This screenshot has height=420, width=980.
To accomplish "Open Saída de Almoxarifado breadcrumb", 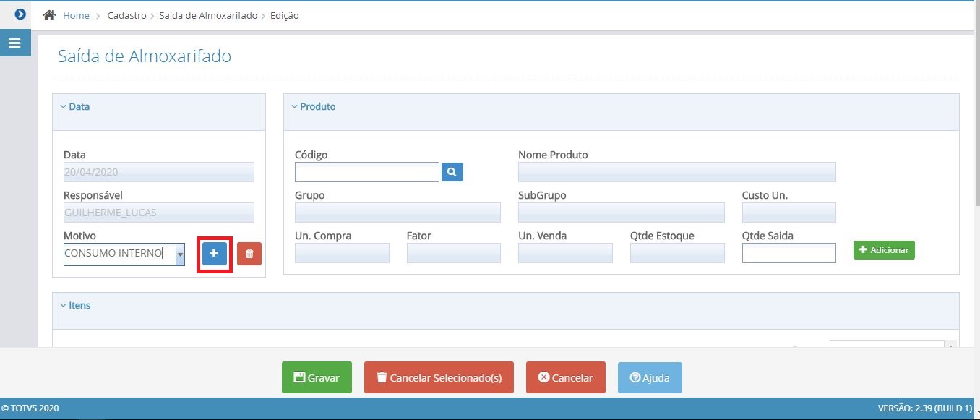I will click(208, 15).
